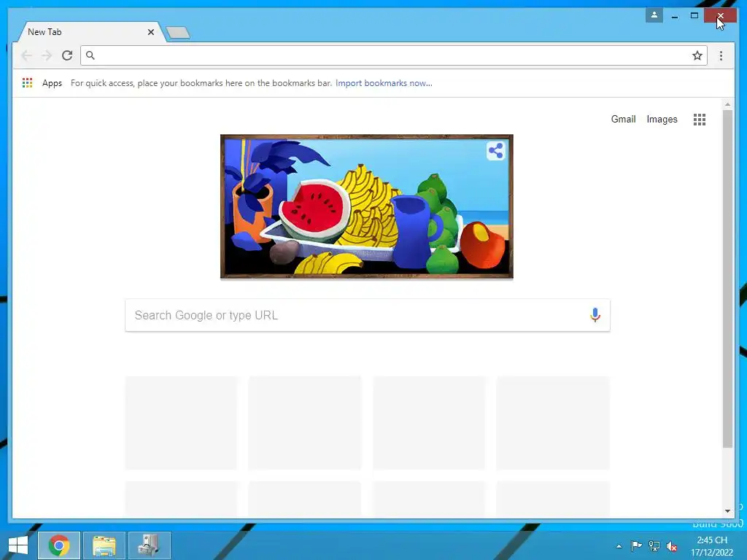Click the page scrollbar up arrow
Viewport: 747px width, 560px height.
(x=727, y=104)
